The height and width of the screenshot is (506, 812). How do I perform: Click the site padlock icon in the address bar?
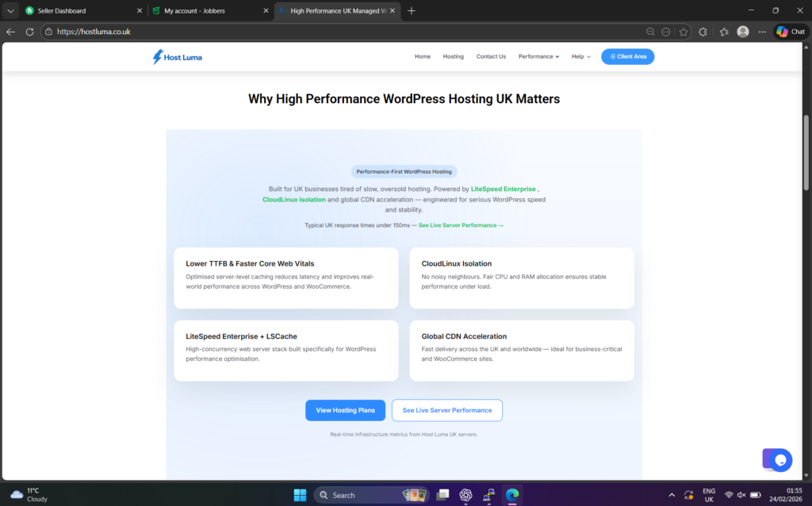48,32
